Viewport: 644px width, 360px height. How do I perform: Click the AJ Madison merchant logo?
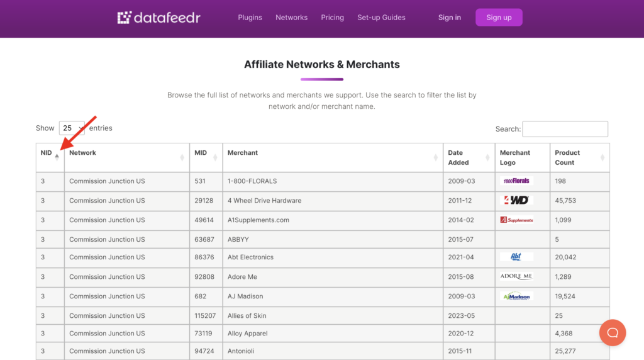[516, 296]
